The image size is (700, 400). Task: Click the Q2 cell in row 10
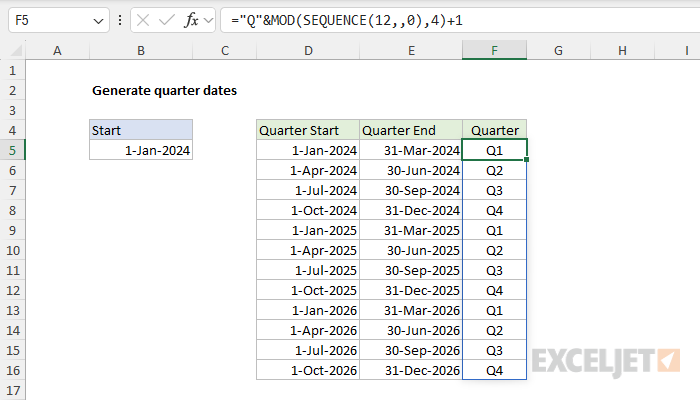click(x=494, y=250)
